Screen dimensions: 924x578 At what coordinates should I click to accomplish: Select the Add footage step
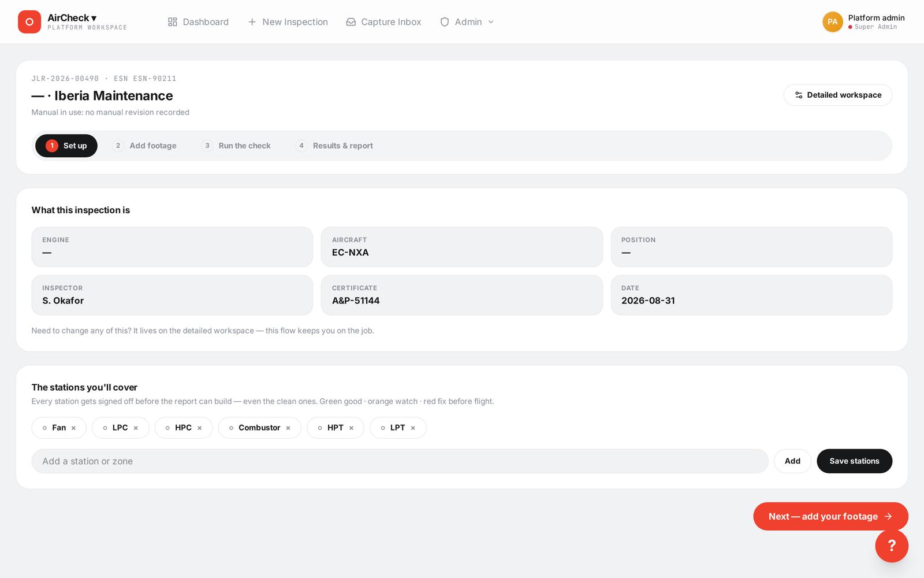pos(145,146)
